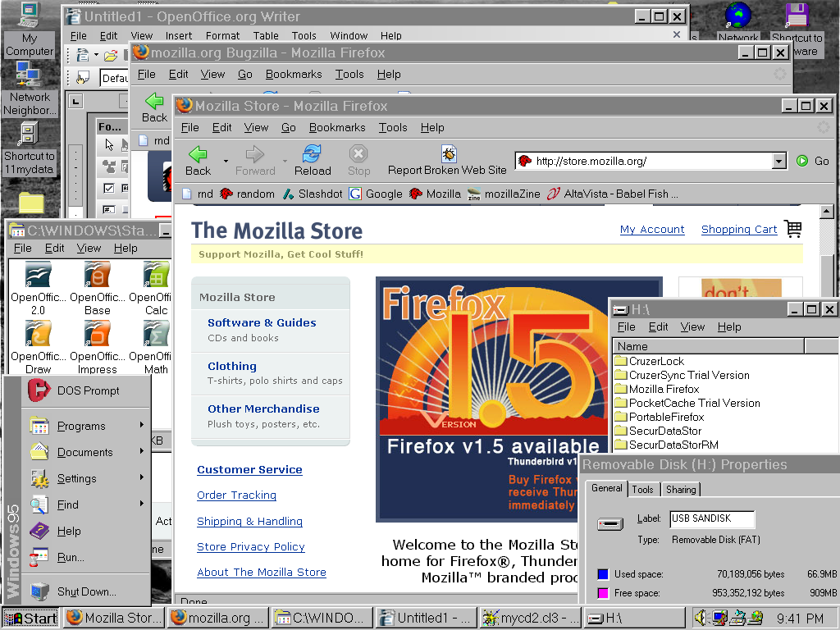840x630 pixels.
Task: Open the OpenOffice Base shortcut icon
Action: (x=97, y=276)
